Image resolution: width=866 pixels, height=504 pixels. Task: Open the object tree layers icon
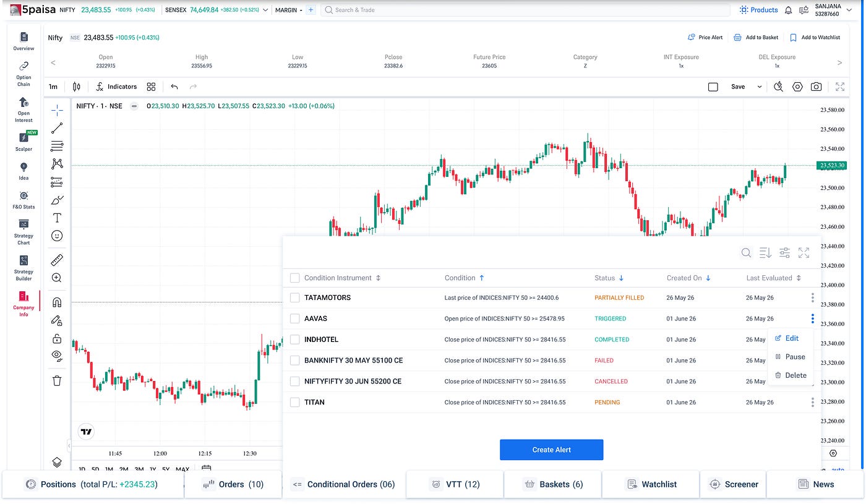[x=57, y=462]
